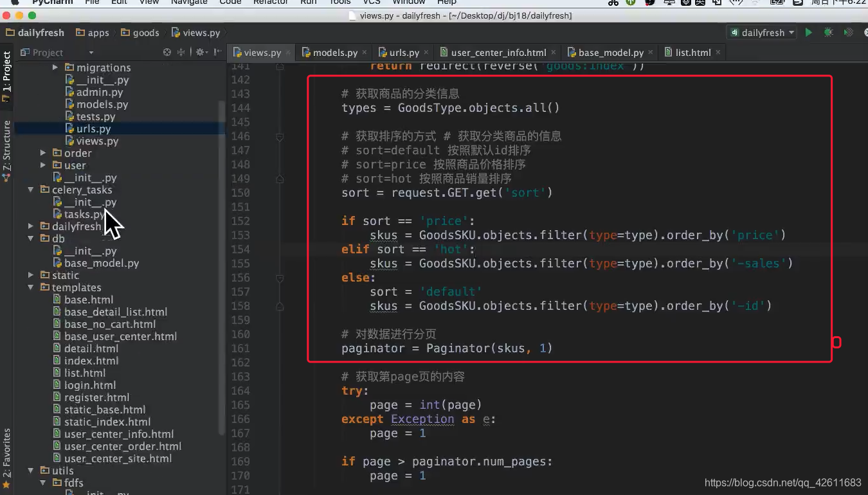Image resolution: width=868 pixels, height=495 pixels.
Task: Expand the migrations folder
Action: [x=55, y=67]
